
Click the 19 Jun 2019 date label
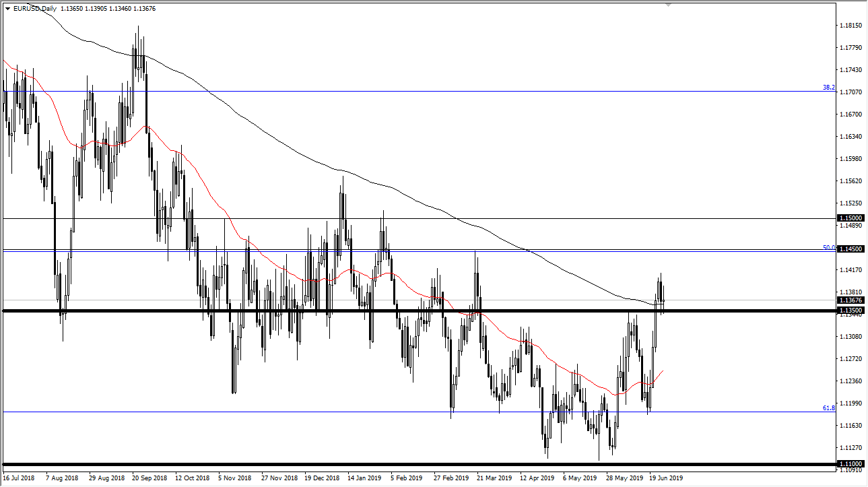coord(666,478)
